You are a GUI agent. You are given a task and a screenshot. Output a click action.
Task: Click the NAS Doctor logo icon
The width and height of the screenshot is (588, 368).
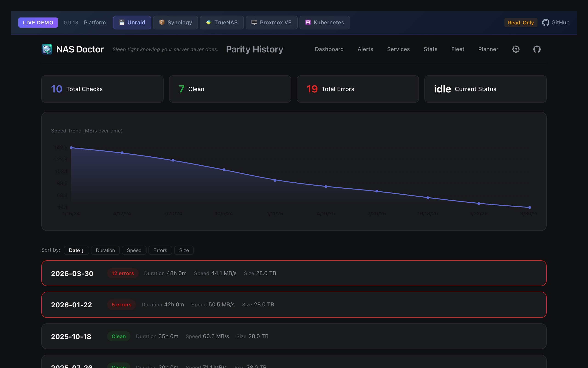(47, 49)
